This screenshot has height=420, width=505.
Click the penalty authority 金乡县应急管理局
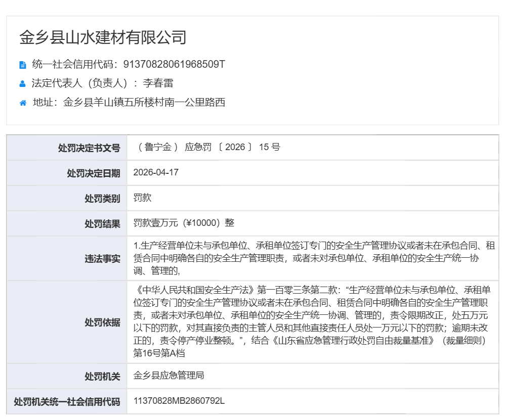coord(169,376)
